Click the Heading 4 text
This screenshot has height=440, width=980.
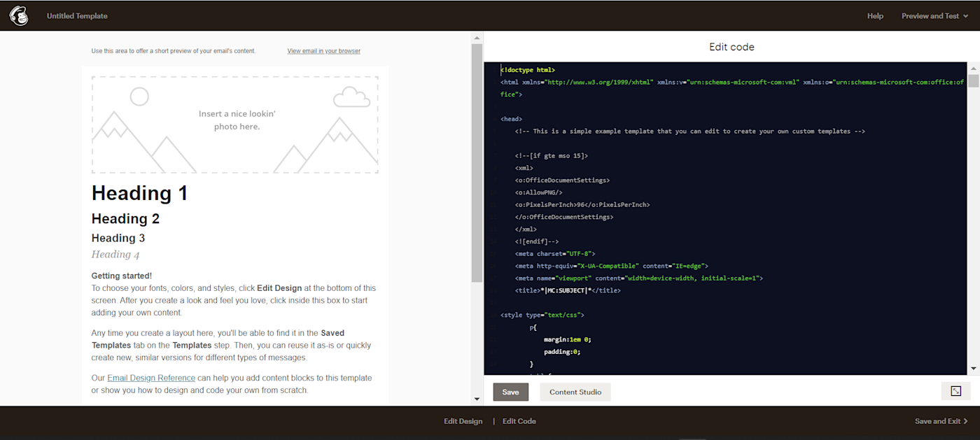(115, 255)
